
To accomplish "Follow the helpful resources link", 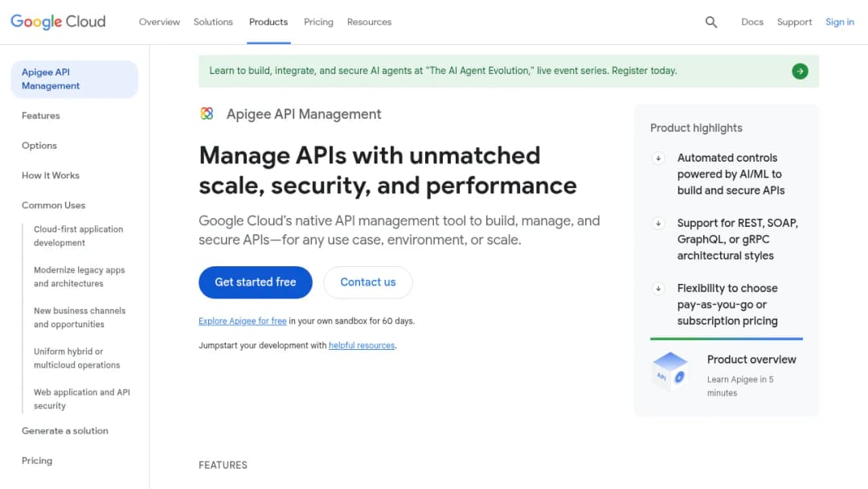I will pyautogui.click(x=362, y=346).
